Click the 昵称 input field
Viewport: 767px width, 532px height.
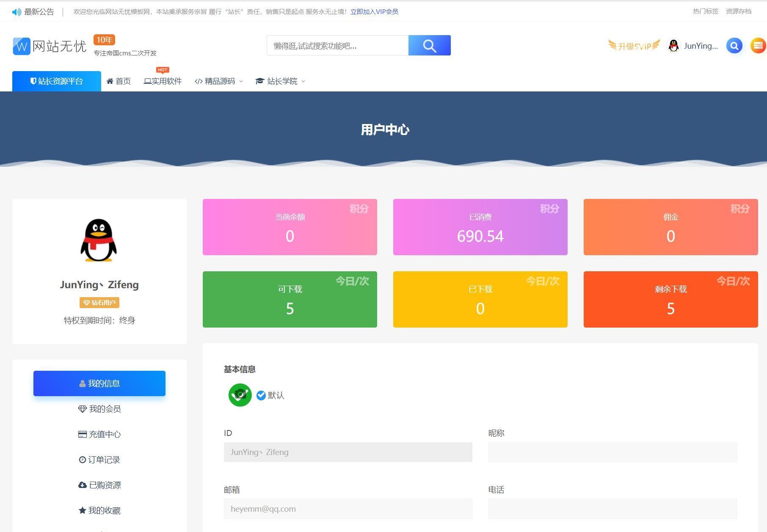pos(612,452)
